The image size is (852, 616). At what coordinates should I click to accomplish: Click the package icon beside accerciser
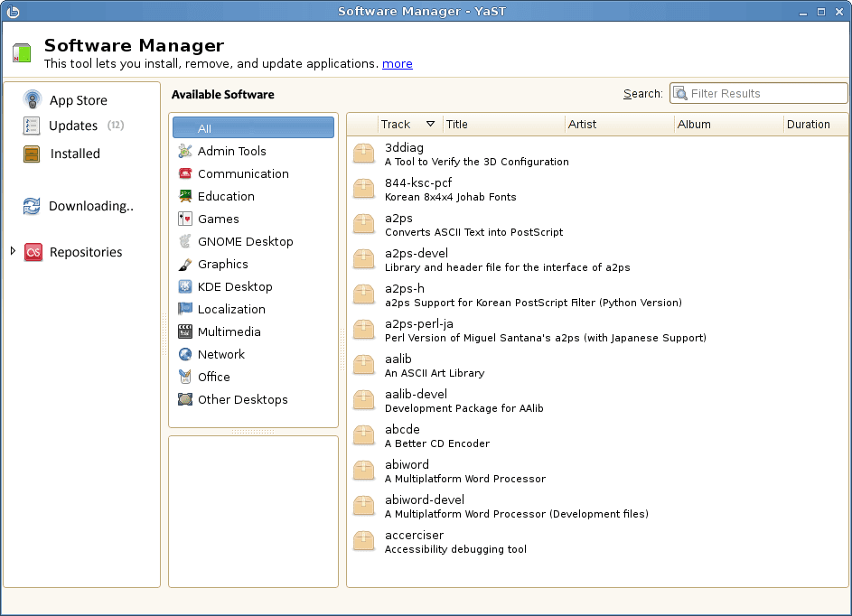[363, 542]
